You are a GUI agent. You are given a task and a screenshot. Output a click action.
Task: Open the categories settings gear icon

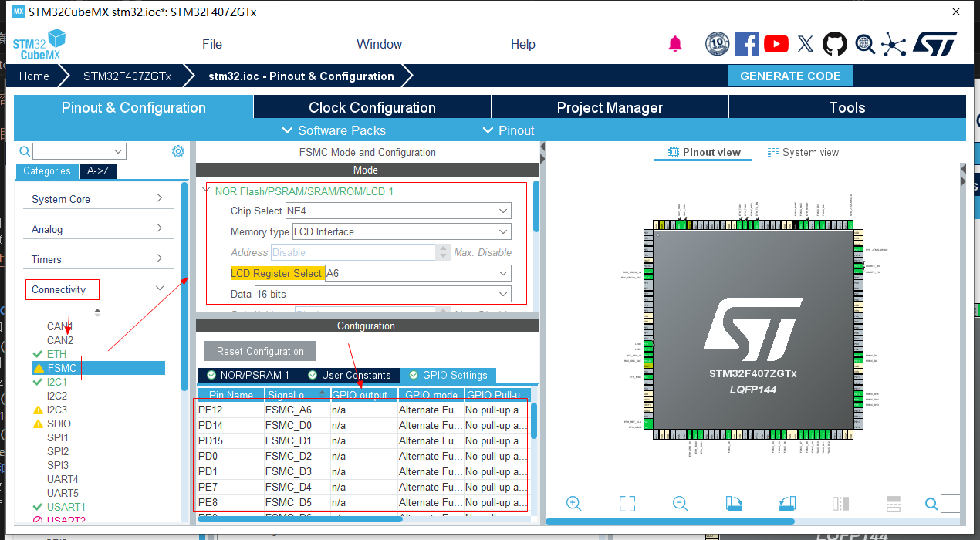178,151
